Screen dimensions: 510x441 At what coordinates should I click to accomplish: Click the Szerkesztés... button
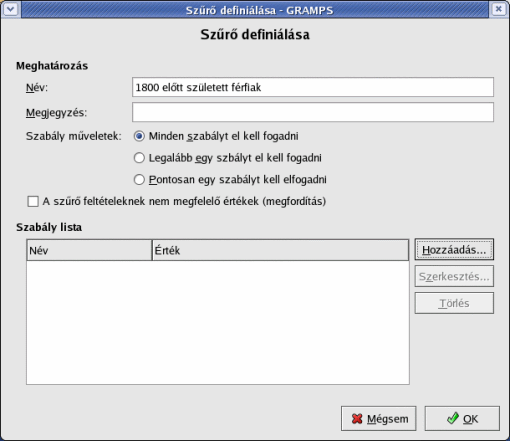pyautogui.click(x=454, y=276)
